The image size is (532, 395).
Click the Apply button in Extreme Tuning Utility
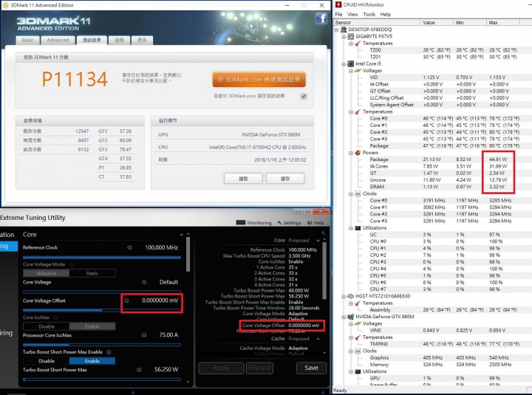[221, 368]
